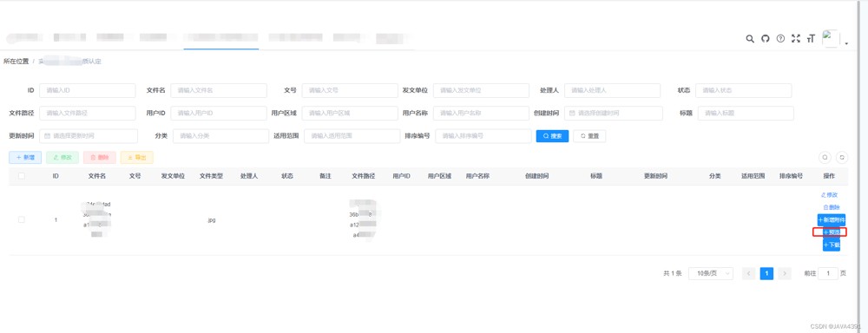Select page 1 in the pagination

(x=766, y=273)
